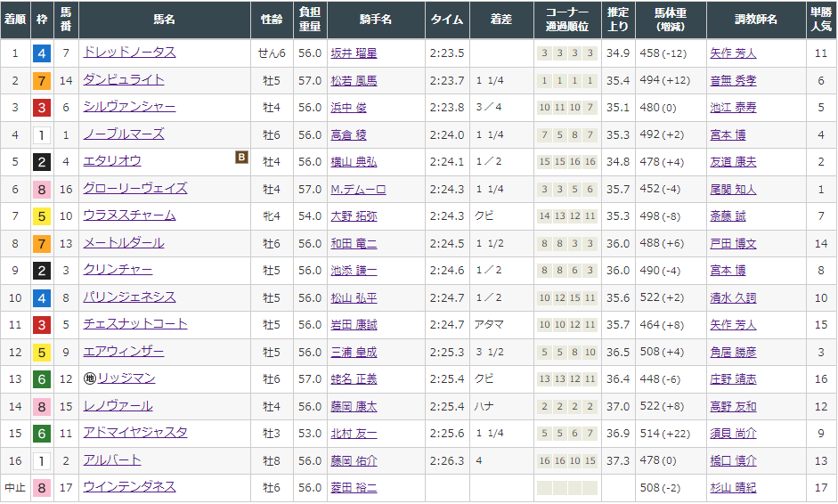Click the エタリオウ horse link
This screenshot has height=504, width=838.
112,161
